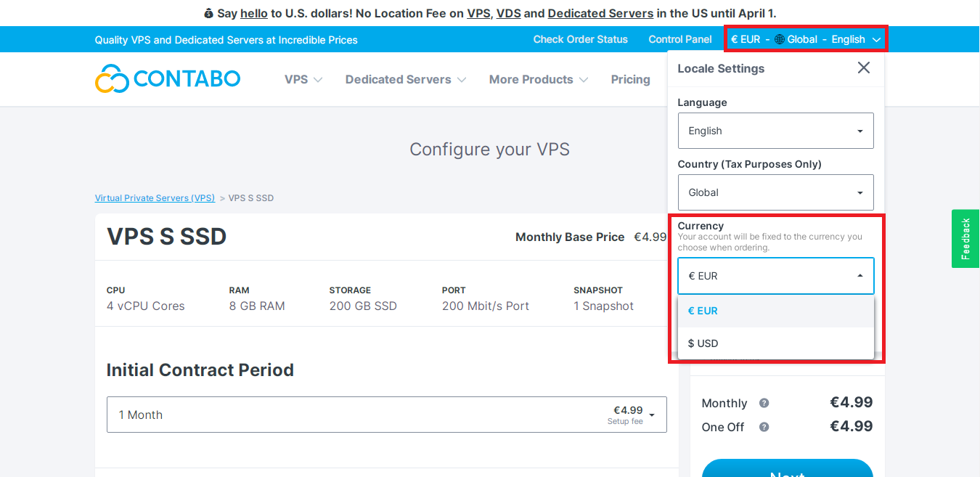Open the Control Panel link
980x477 pixels.
coord(680,39)
